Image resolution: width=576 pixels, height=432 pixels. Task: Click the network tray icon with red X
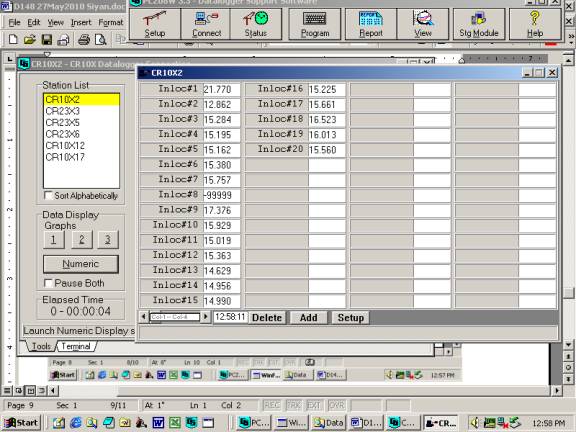point(502,423)
